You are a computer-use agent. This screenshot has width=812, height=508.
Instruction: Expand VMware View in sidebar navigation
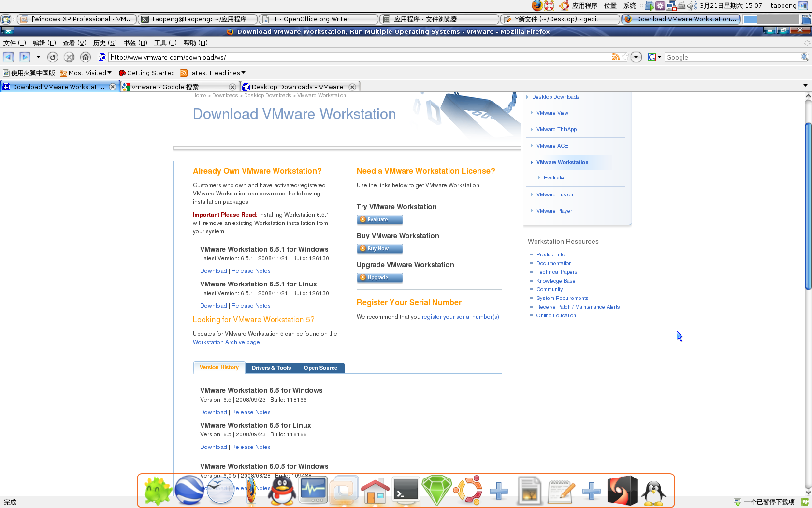point(552,113)
